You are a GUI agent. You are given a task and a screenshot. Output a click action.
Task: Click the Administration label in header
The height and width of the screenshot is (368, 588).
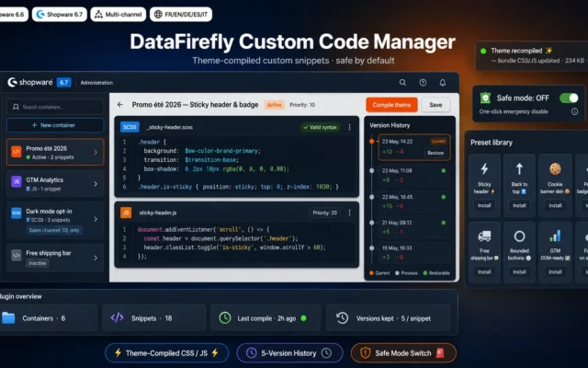[96, 83]
